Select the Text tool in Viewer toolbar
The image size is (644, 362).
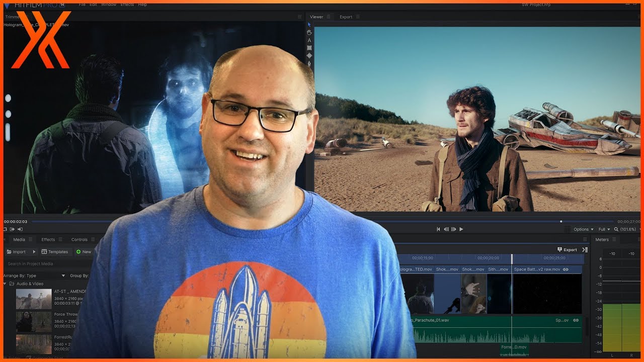click(x=309, y=40)
